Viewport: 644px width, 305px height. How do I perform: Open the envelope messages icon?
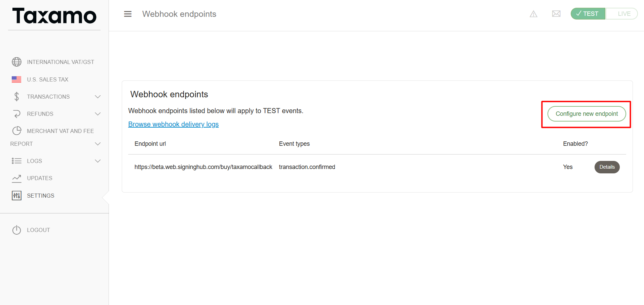tap(556, 14)
